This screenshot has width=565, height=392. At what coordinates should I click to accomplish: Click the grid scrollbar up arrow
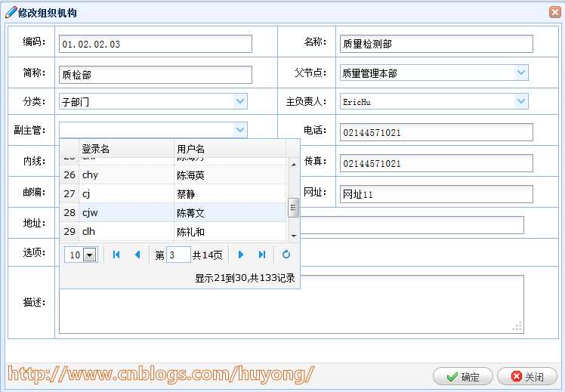click(x=293, y=165)
